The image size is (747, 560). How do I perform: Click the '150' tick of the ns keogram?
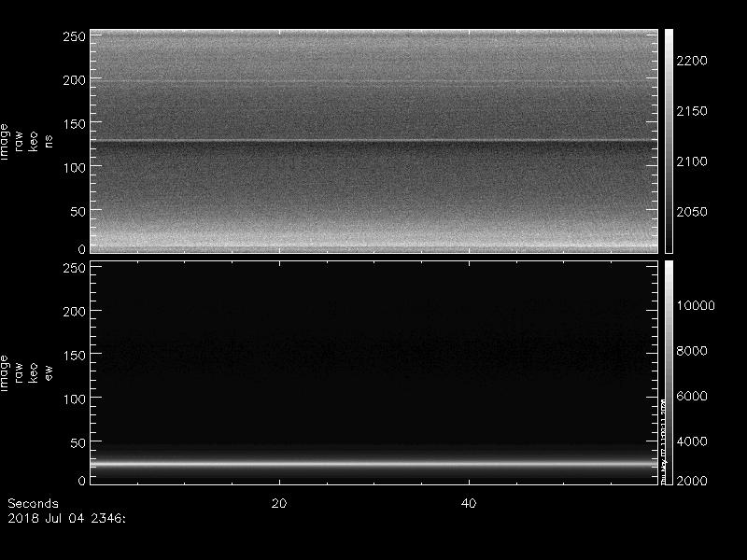point(74,124)
